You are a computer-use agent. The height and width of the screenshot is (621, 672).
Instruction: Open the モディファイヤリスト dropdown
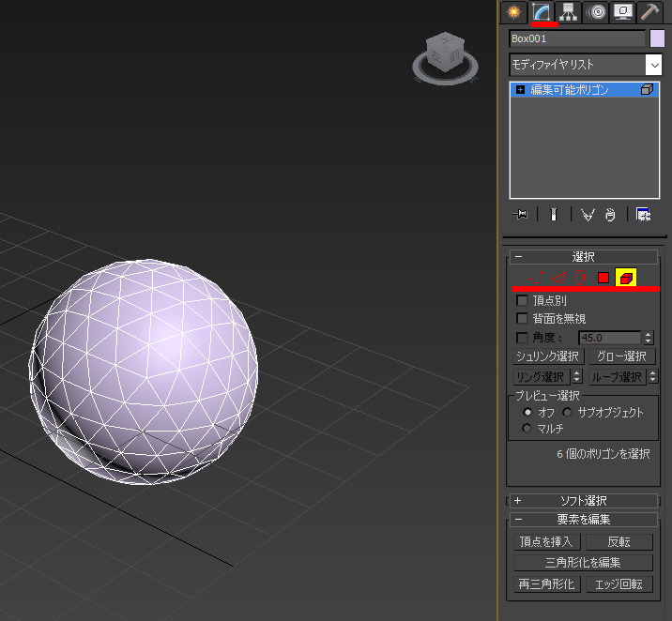point(653,65)
